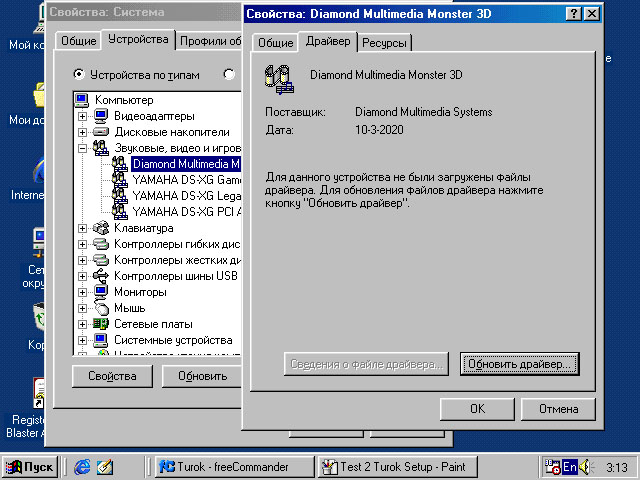Open the Профили оборудования tab
Viewport: 640px width, 480px height.
tap(209, 41)
